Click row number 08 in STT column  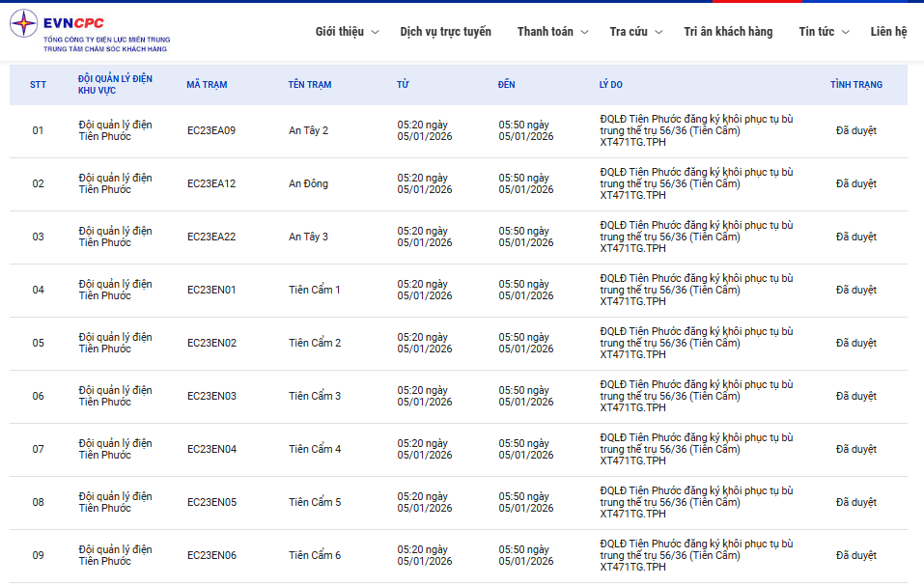[x=39, y=502]
